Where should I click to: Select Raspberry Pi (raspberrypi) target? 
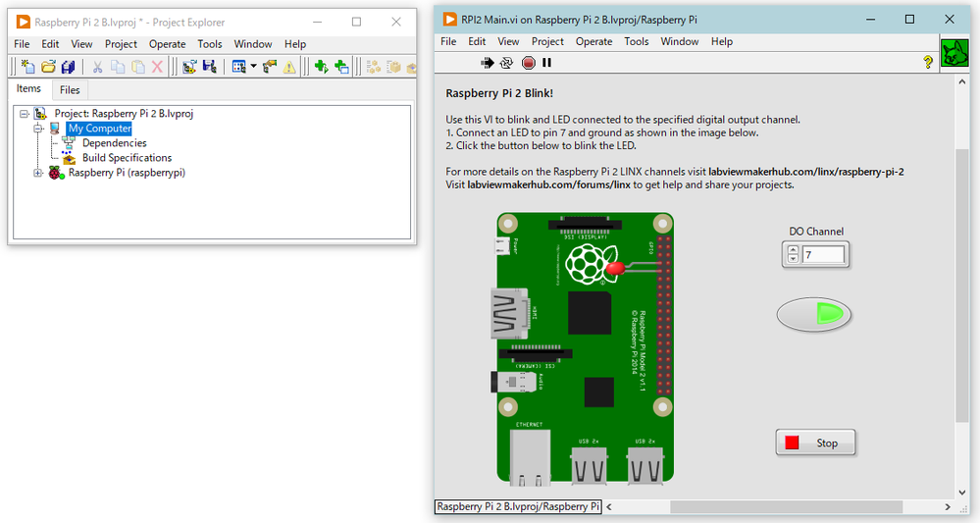(127, 173)
